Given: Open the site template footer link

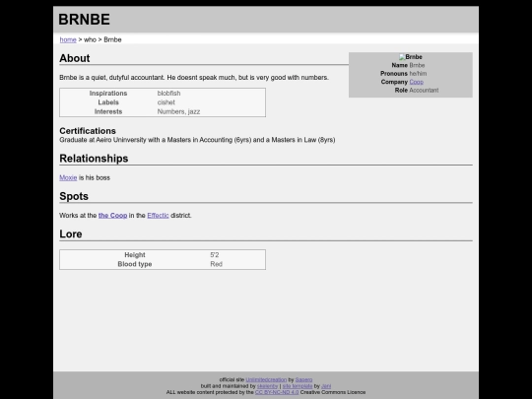Looking at the screenshot, I should point(298,386).
